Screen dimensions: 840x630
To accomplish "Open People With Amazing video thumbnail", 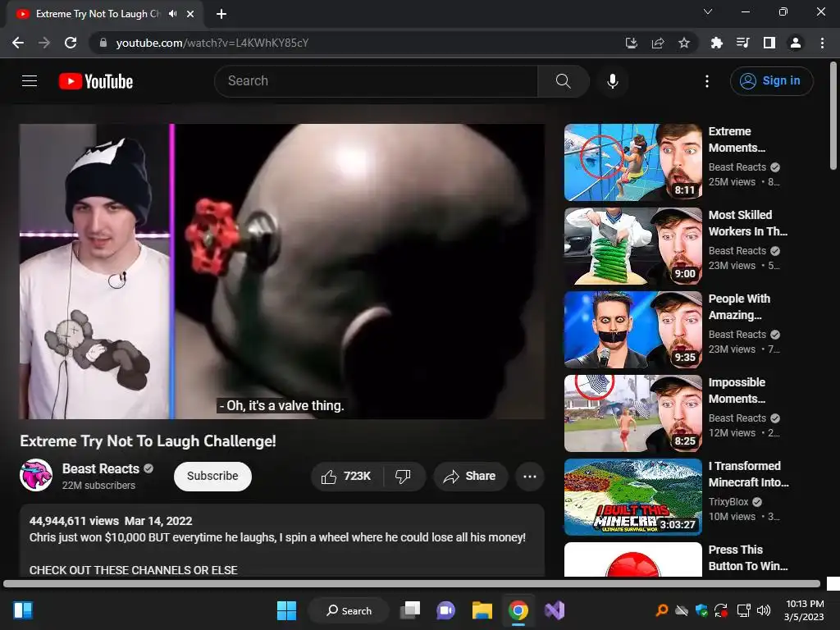I will point(632,330).
